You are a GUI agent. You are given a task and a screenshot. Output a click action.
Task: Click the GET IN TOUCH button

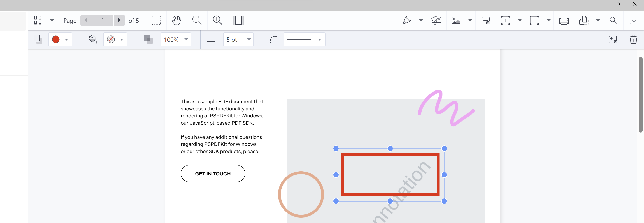tap(213, 173)
